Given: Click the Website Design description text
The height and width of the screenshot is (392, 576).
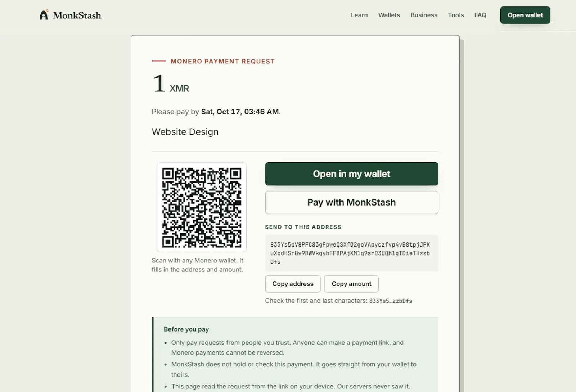Looking at the screenshot, I should (185, 132).
